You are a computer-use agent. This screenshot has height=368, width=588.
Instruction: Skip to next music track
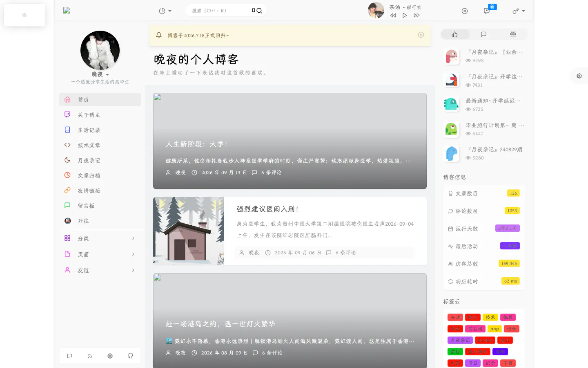pos(416,16)
